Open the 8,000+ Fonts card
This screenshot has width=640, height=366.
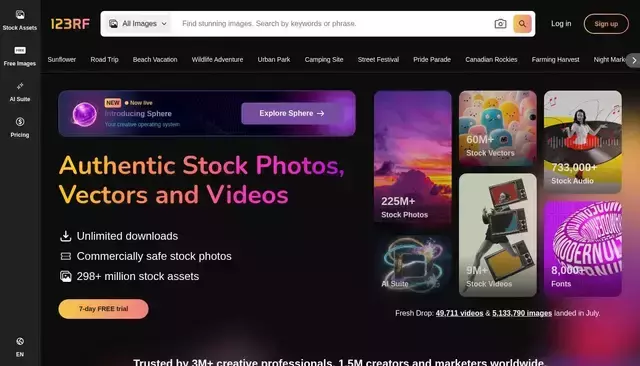click(582, 248)
